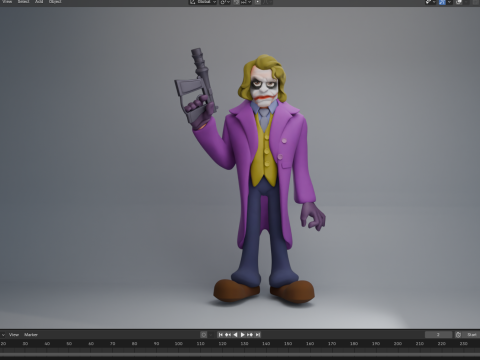Play the animation in reverse
Image resolution: width=480 pixels, height=360 pixels.
[x=235, y=334]
